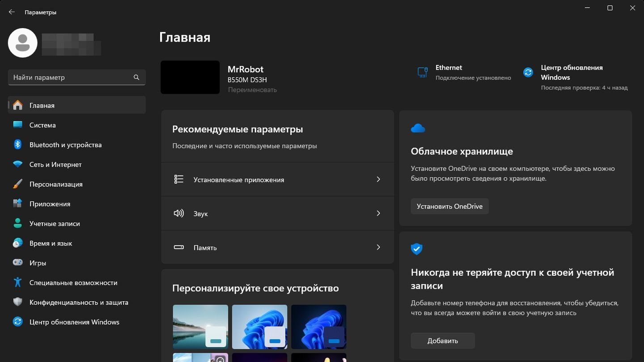Screen dimensions: 644x362
Task: Click the black desktop preview thumbnail
Action: (x=190, y=77)
